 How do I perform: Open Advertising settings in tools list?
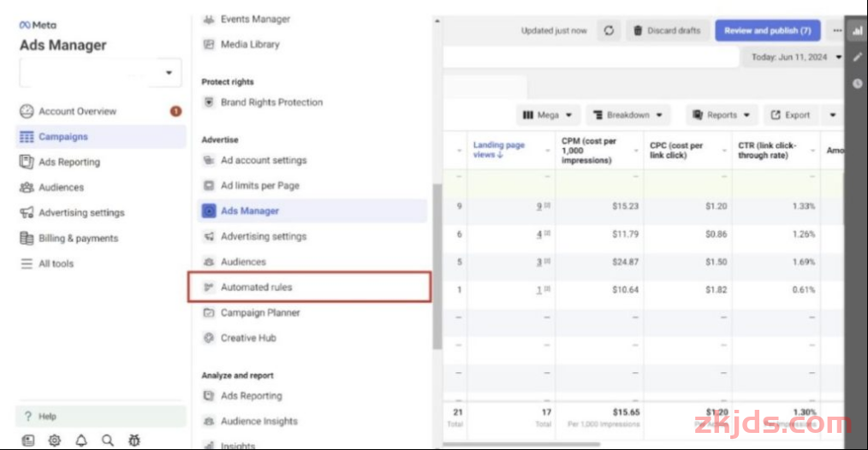pyautogui.click(x=264, y=236)
